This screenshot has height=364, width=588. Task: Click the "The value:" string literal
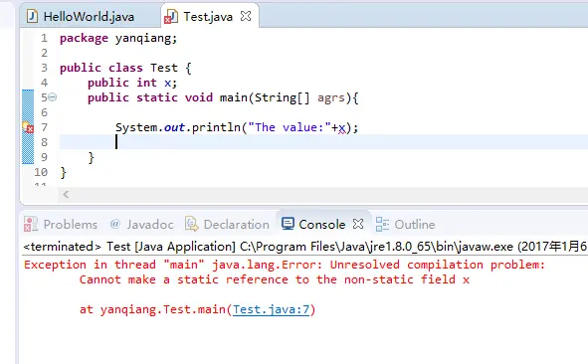click(x=290, y=127)
